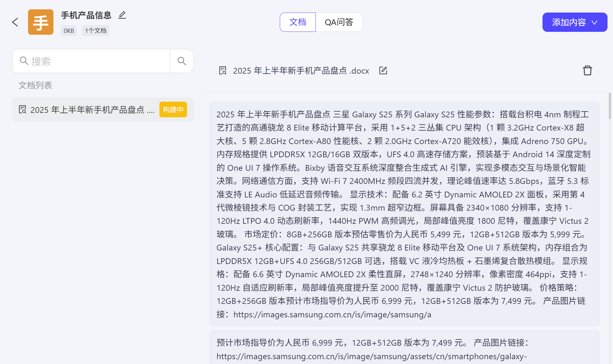The image size is (613, 364).
Task: Click the orange 手 knowledge base avatar
Action: 41,22
